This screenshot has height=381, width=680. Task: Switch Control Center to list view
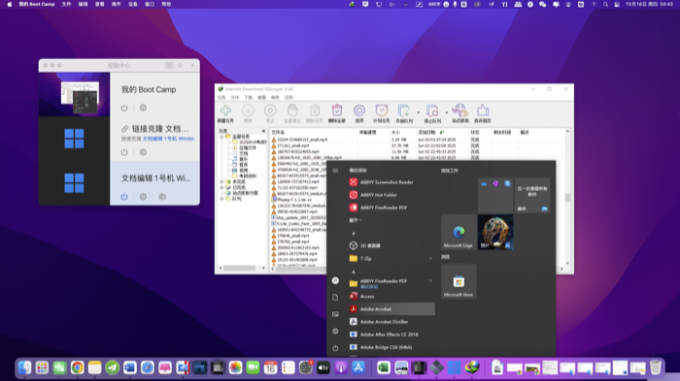click(x=180, y=65)
